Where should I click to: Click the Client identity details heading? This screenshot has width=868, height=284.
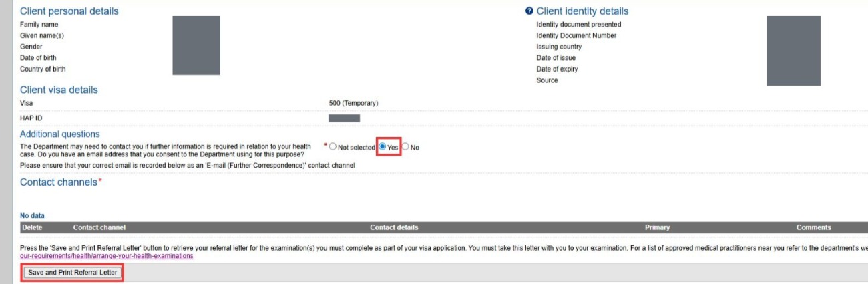(x=582, y=11)
